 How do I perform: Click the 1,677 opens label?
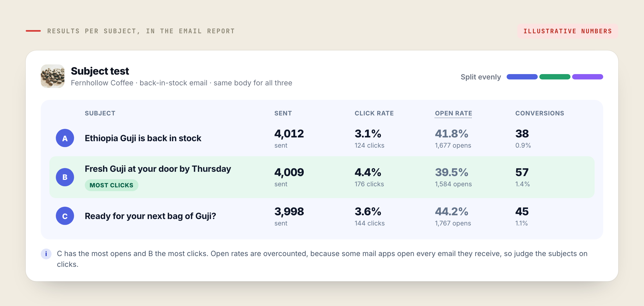453,145
